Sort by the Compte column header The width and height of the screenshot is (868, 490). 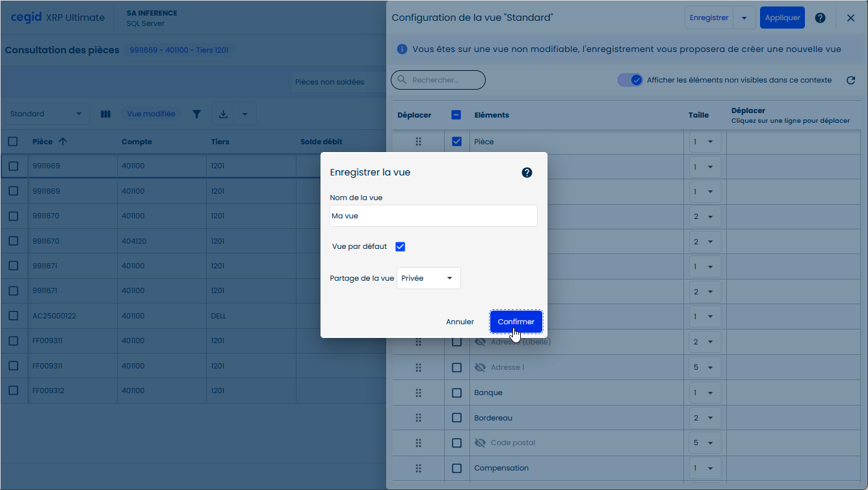(137, 142)
